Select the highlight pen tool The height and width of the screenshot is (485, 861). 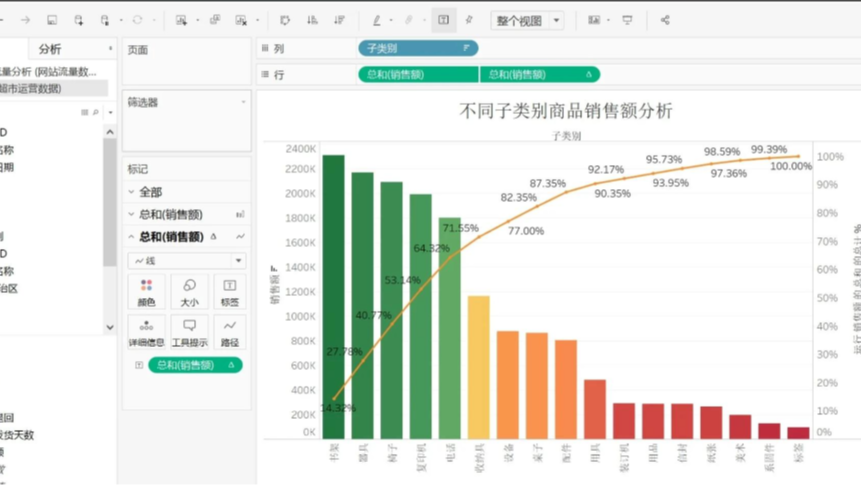pyautogui.click(x=377, y=20)
